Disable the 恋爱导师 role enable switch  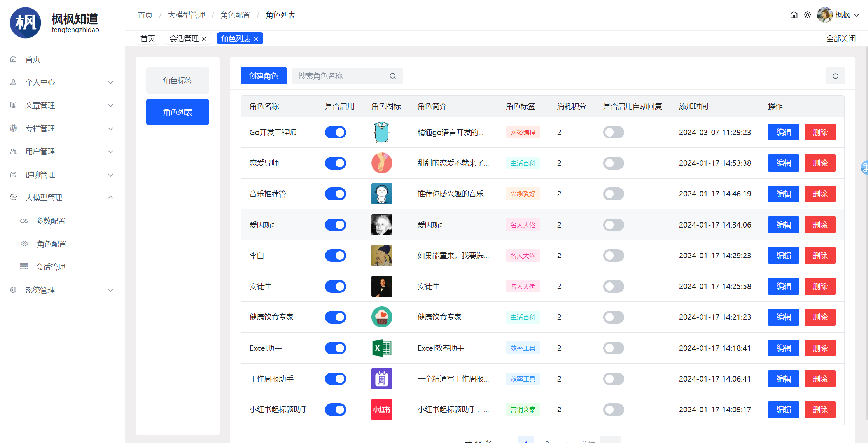click(x=335, y=163)
